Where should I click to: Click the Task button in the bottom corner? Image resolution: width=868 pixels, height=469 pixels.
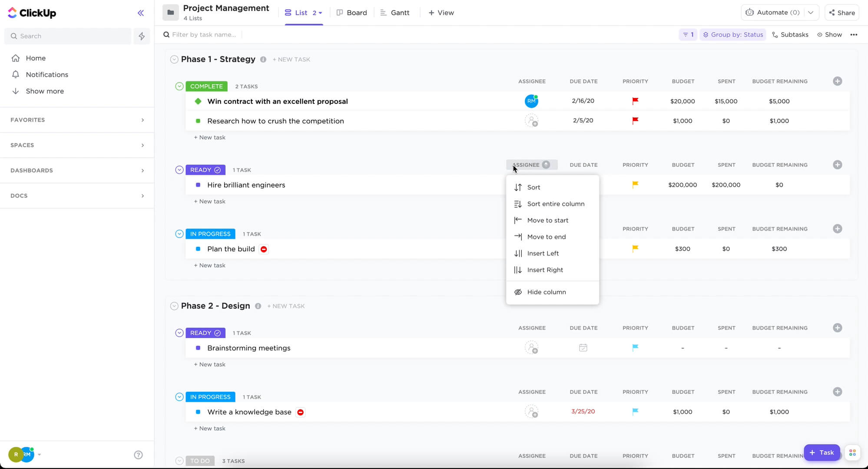pos(822,452)
